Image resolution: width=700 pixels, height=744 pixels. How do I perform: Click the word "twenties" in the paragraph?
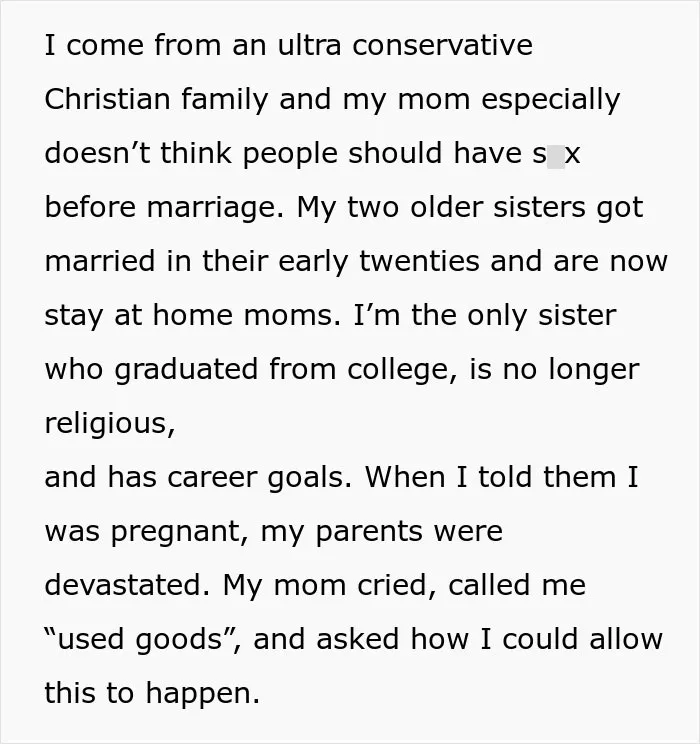[420, 261]
